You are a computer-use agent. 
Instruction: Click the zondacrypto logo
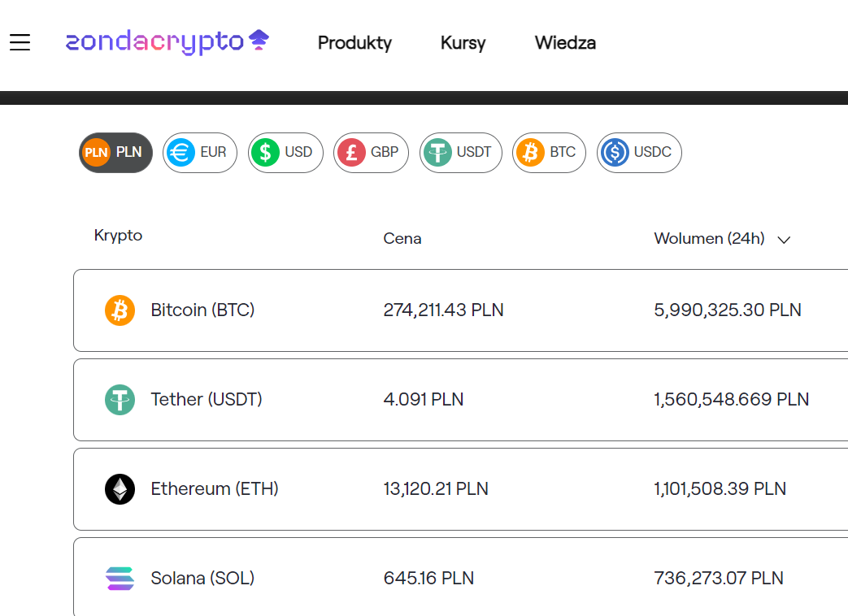pos(167,42)
